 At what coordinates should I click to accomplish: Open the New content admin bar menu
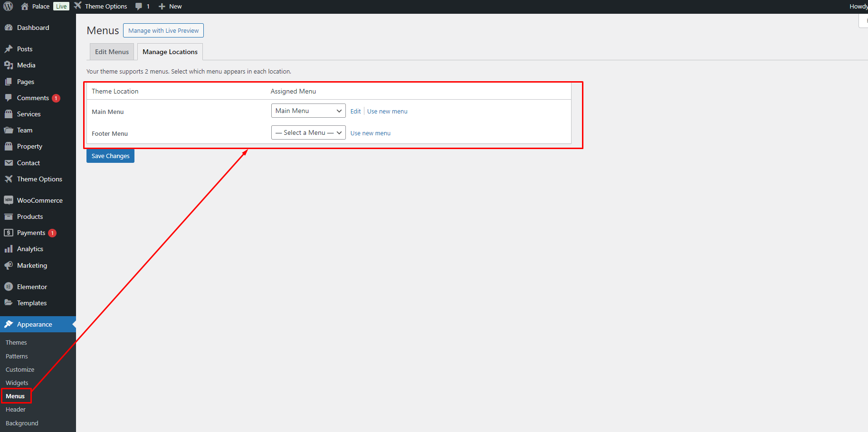click(x=170, y=7)
